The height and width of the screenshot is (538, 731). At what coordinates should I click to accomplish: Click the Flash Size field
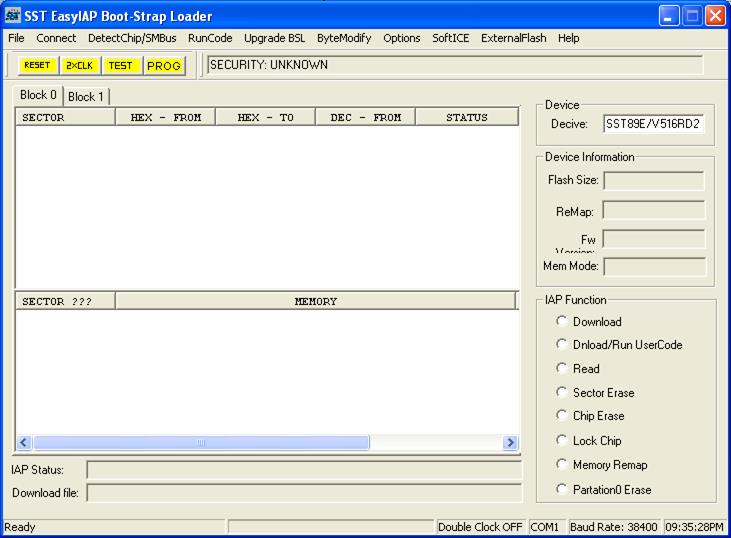[x=654, y=180]
